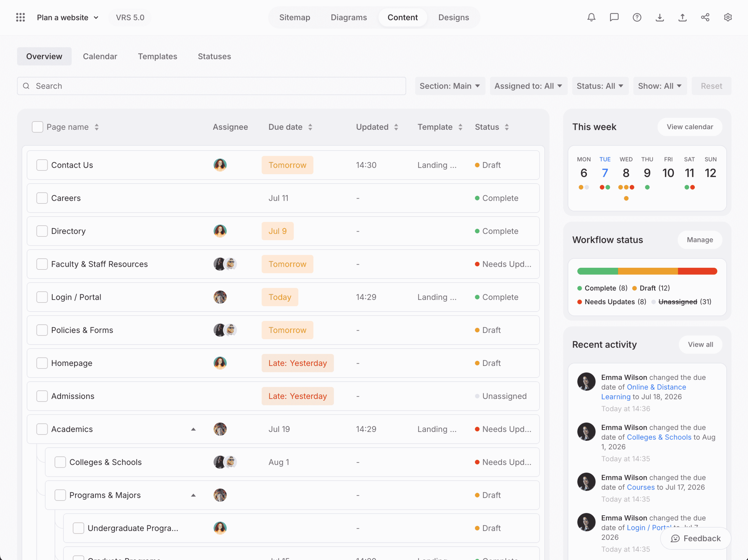Click Faculty & Staff Resources assignee avatars
Screen dimensions: 748x560
tap(225, 264)
